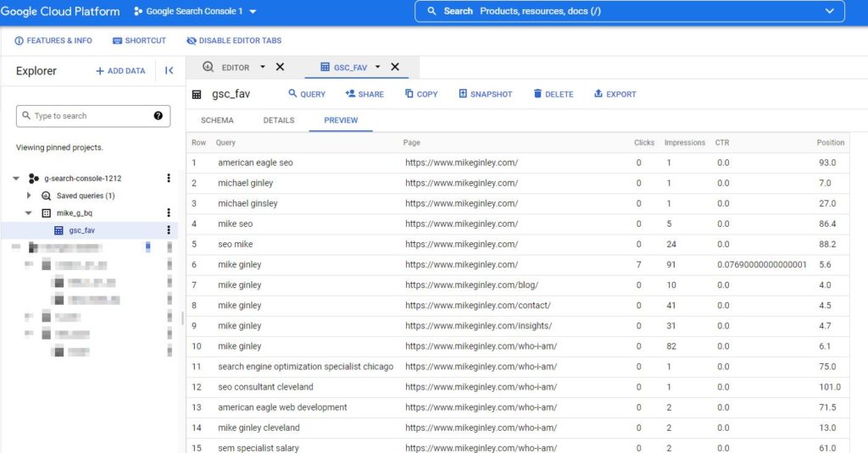Viewport: 868px width, 453px height.
Task: Click the Shortcut keyboard button
Action: tap(139, 41)
